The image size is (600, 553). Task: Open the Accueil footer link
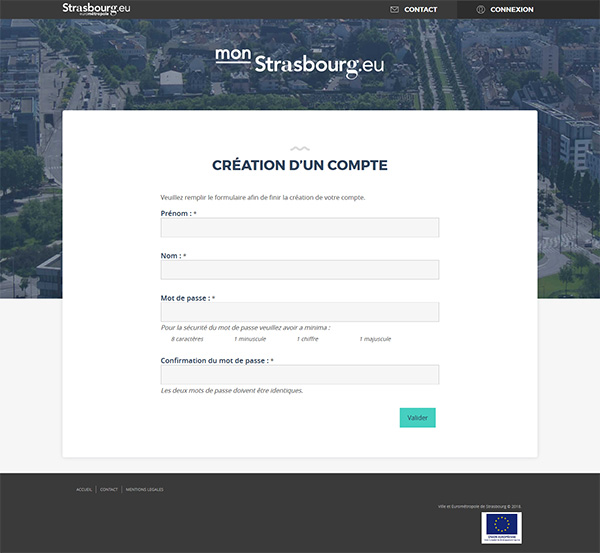point(84,489)
